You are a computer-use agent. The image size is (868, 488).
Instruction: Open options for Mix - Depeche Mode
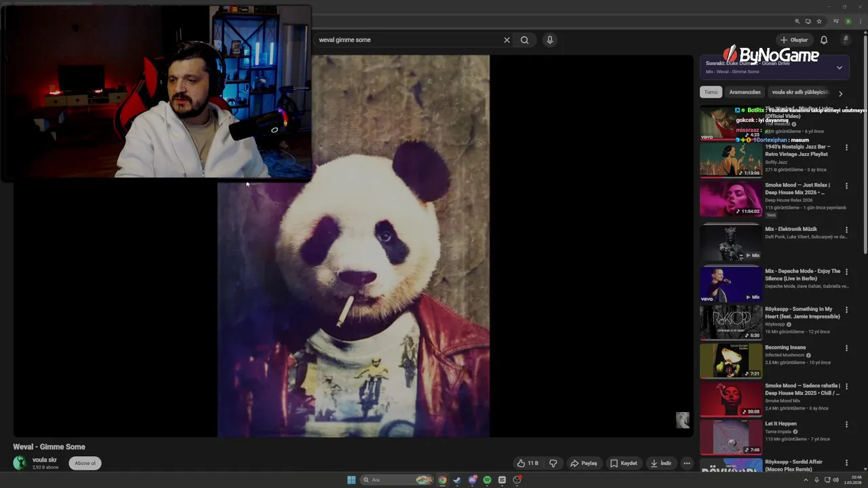(846, 272)
